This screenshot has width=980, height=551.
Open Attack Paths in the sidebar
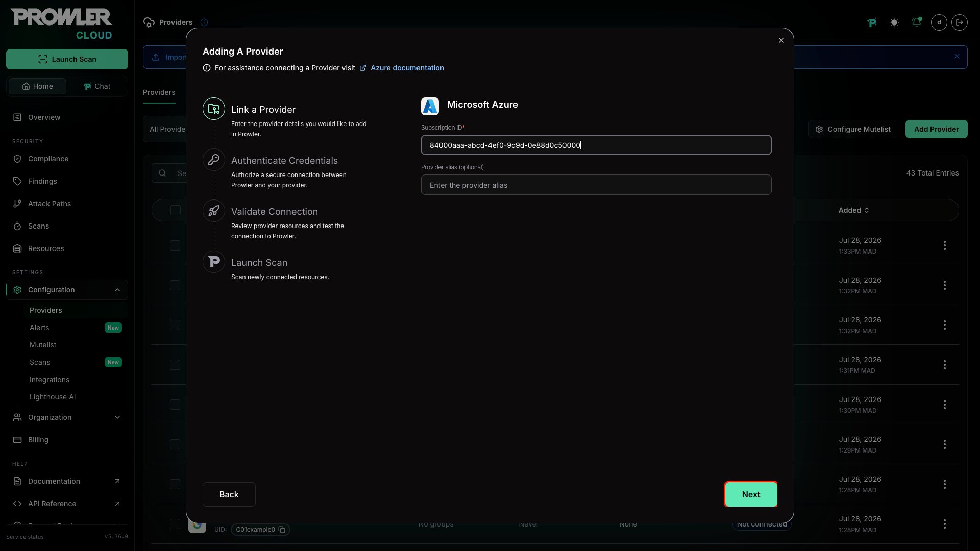click(x=50, y=204)
